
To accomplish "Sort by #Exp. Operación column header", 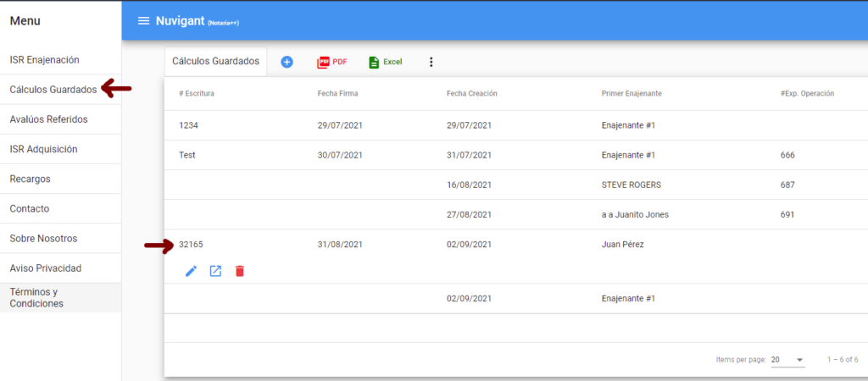I will coord(807,93).
